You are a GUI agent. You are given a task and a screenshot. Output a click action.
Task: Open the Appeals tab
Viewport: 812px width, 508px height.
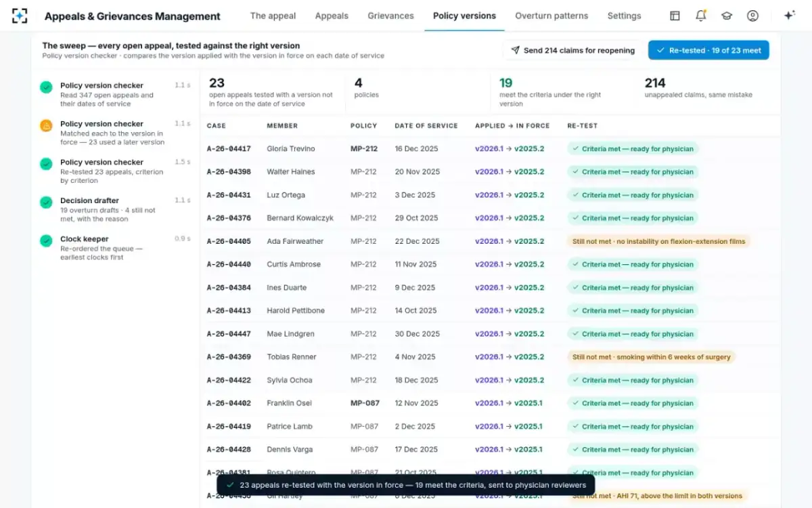(x=332, y=16)
